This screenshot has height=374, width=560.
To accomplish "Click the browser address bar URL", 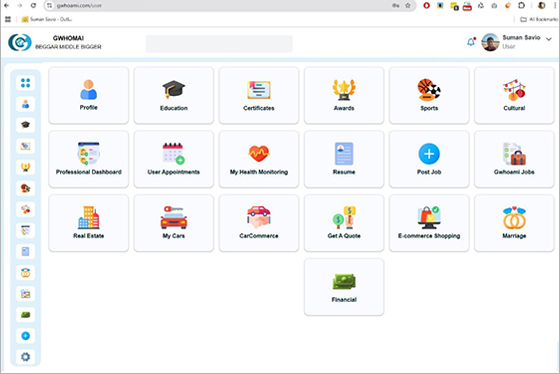I will point(79,5).
